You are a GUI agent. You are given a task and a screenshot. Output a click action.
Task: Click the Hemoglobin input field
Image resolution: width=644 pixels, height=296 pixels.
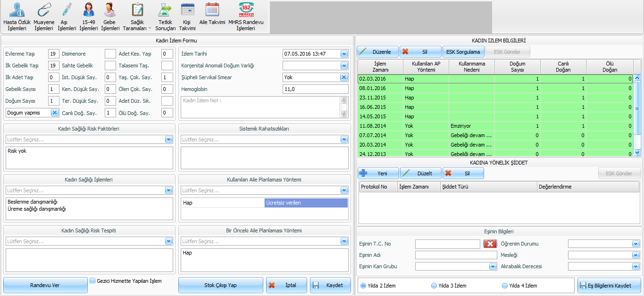click(x=315, y=89)
